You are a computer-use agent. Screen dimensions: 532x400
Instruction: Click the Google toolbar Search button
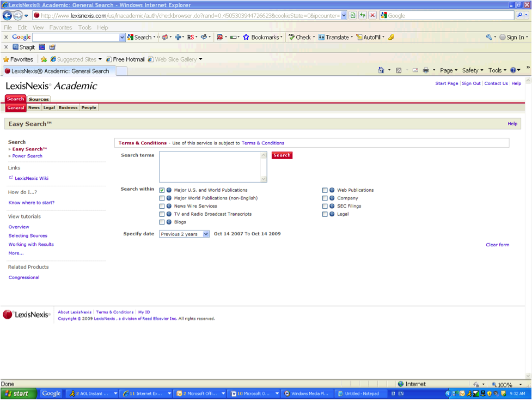pos(139,38)
